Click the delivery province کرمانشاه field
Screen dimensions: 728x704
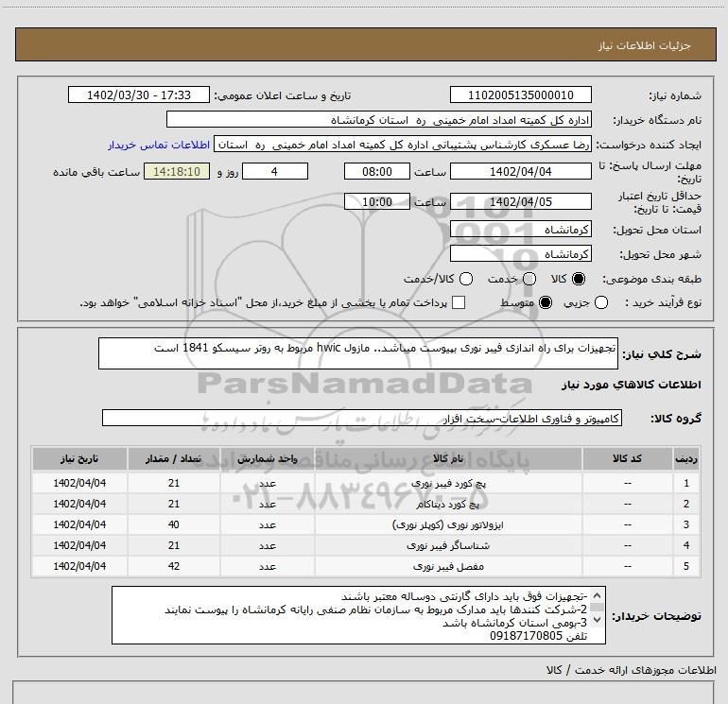click(520, 230)
